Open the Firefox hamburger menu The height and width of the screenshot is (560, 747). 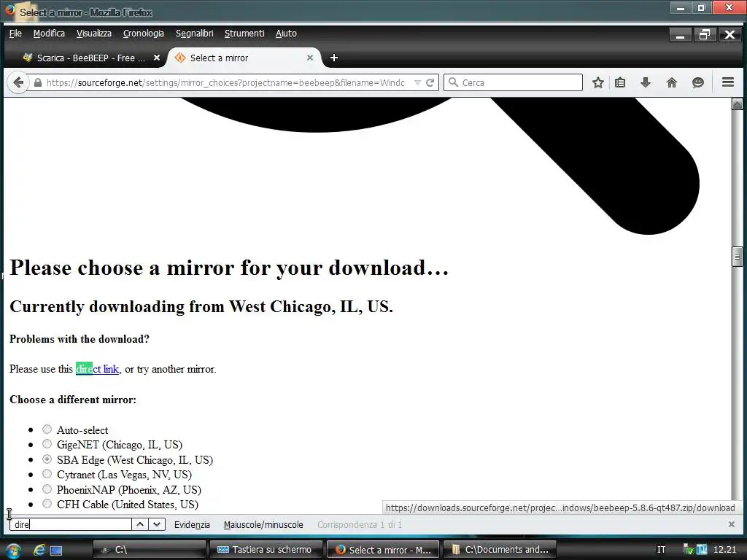[727, 82]
